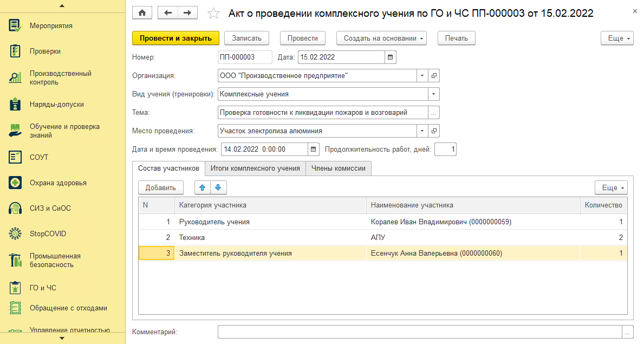Switch to Состав участников tab
This screenshot has height=344, width=644.
168,168
